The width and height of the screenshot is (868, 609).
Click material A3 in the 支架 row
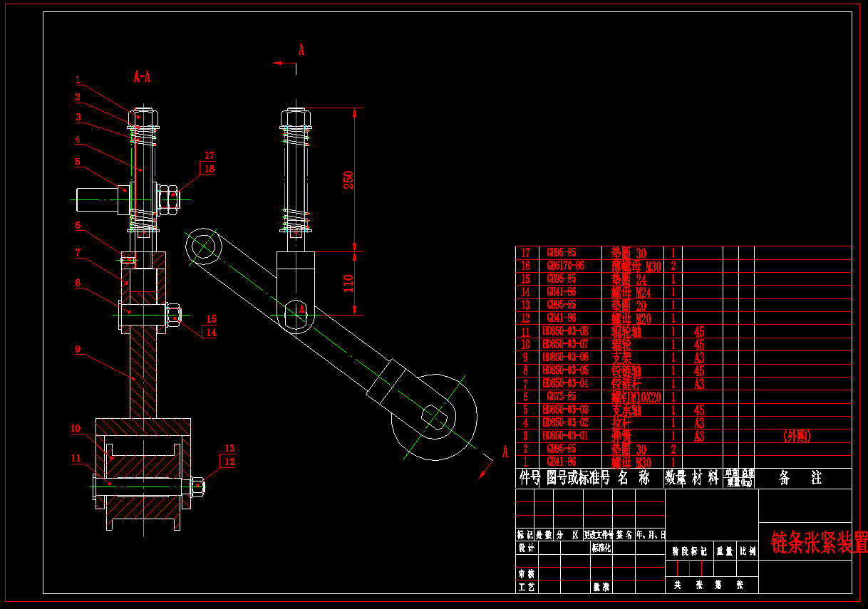[x=699, y=358]
